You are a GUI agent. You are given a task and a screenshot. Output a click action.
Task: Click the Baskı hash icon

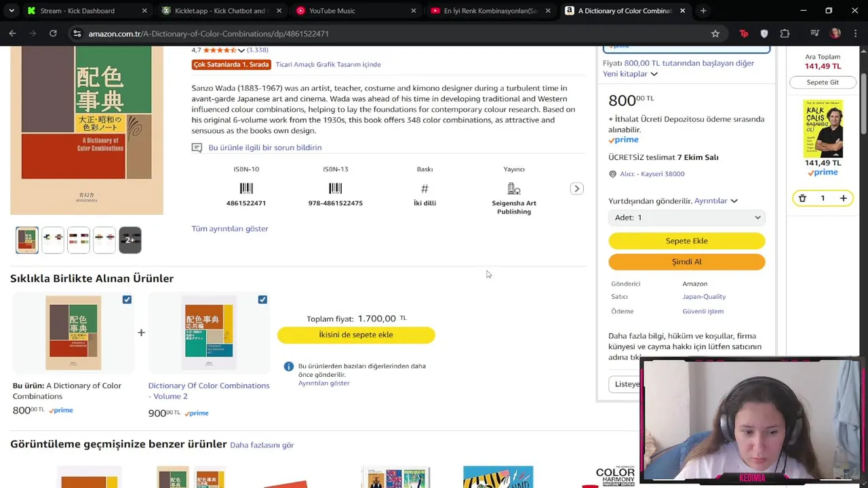click(425, 188)
